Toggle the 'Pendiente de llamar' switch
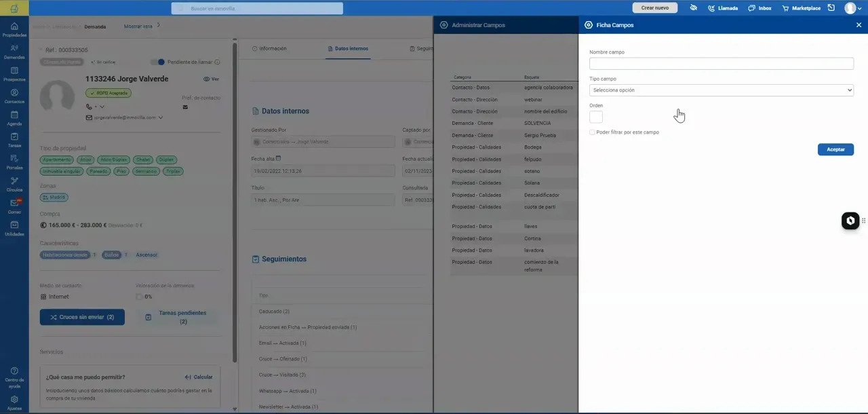Image resolution: width=868 pixels, height=414 pixels. [158, 62]
